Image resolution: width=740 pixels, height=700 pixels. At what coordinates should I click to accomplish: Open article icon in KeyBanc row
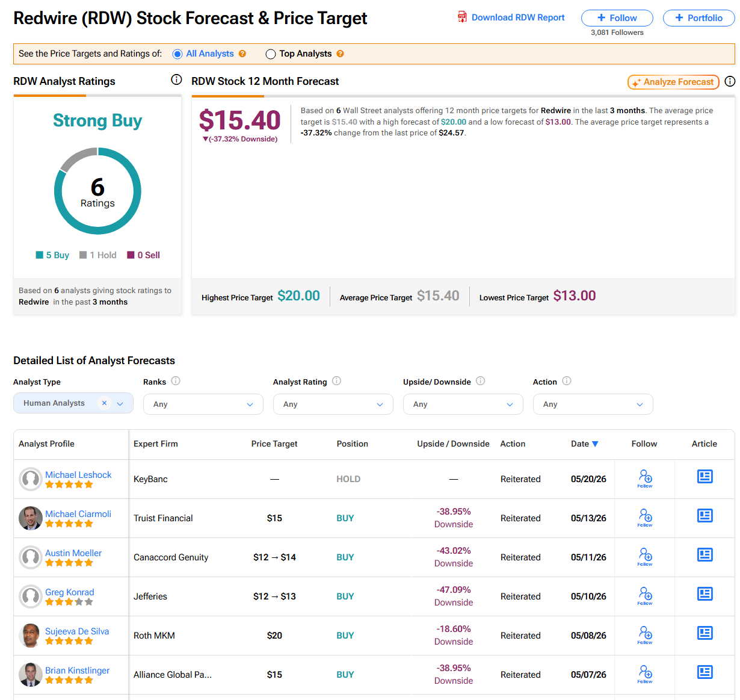(x=705, y=477)
